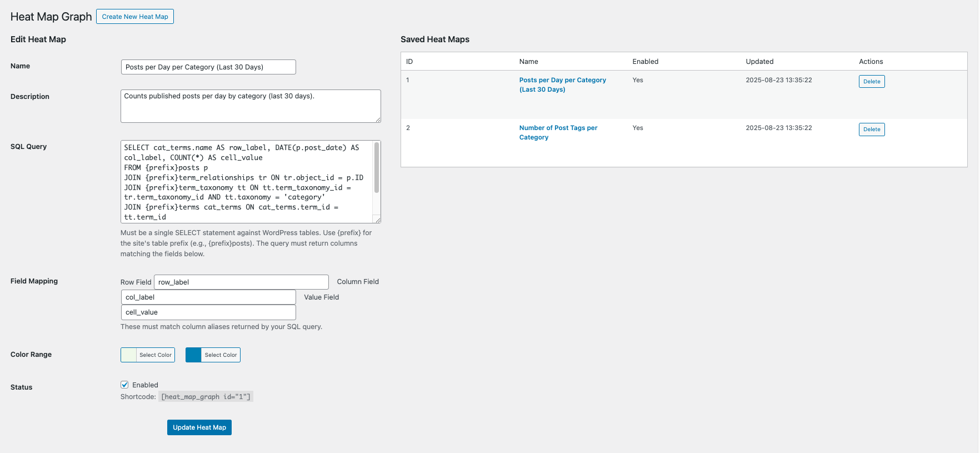Click the Create New Heat Map button
The height and width of the screenshot is (453, 980).
click(135, 17)
